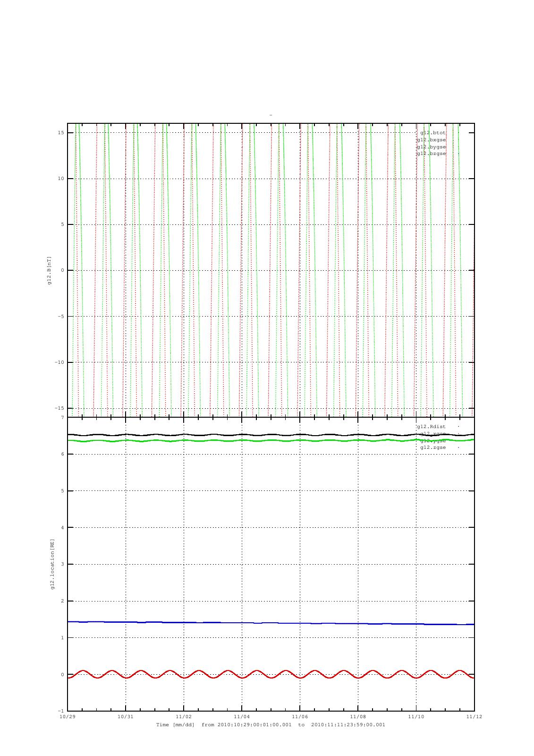Click the 7 tick on the location axis
The height and width of the screenshot is (756, 534).
[x=62, y=418]
